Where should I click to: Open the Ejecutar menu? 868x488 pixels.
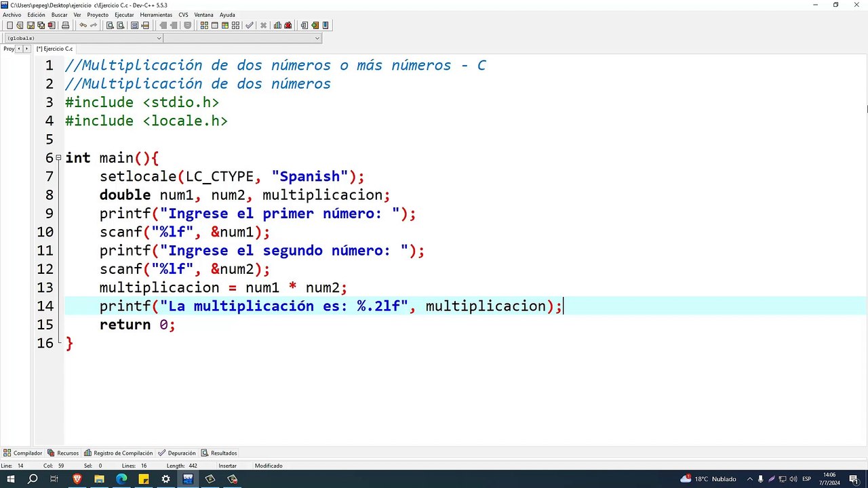pos(124,14)
